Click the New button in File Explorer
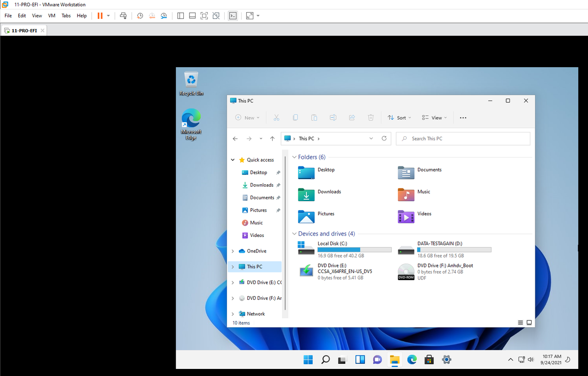Viewport: 588px width, 376px height. tap(247, 117)
